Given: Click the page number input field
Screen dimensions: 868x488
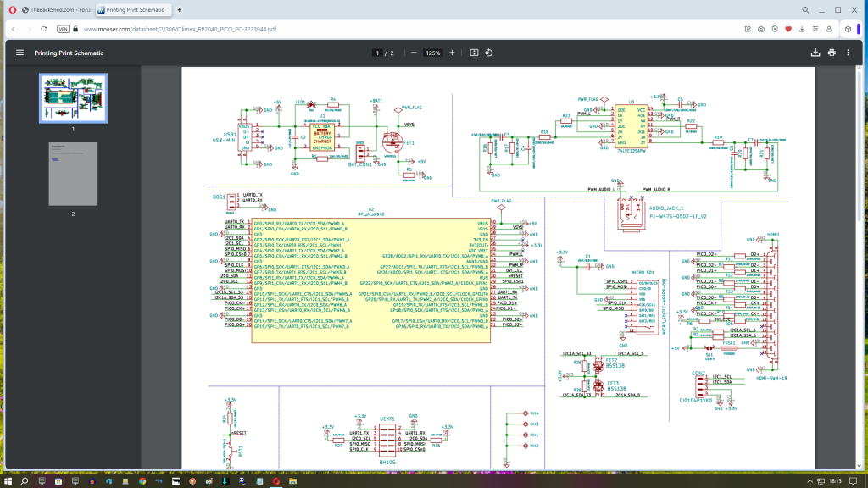Looking at the screenshot, I should pos(377,53).
